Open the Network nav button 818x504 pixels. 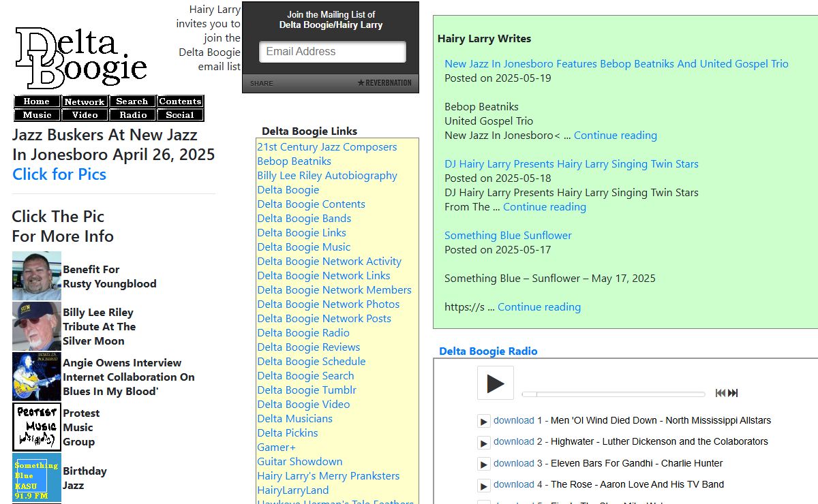point(85,101)
